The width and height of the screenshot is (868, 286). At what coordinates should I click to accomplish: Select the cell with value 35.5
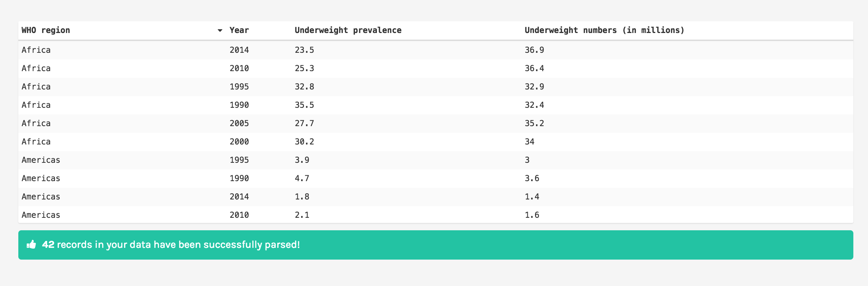pos(304,105)
